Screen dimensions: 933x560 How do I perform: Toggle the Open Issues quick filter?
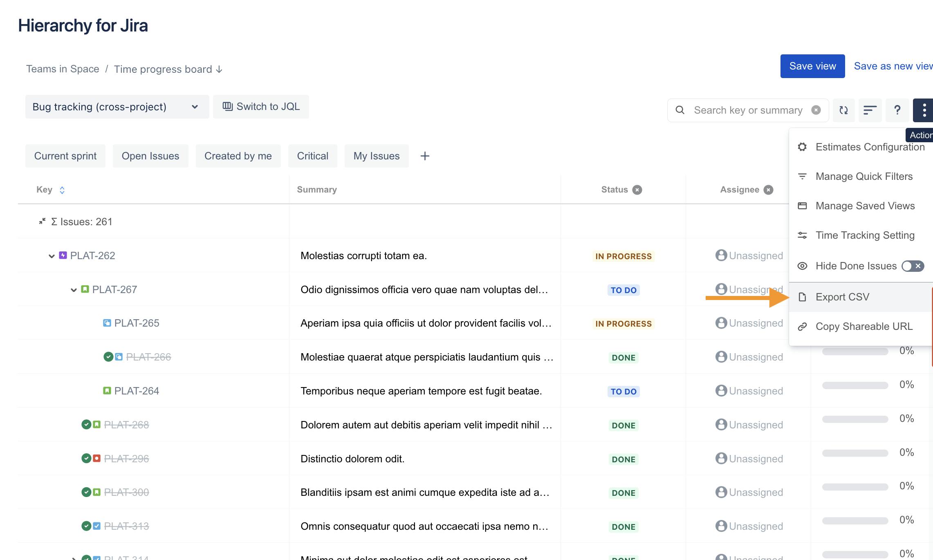150,156
